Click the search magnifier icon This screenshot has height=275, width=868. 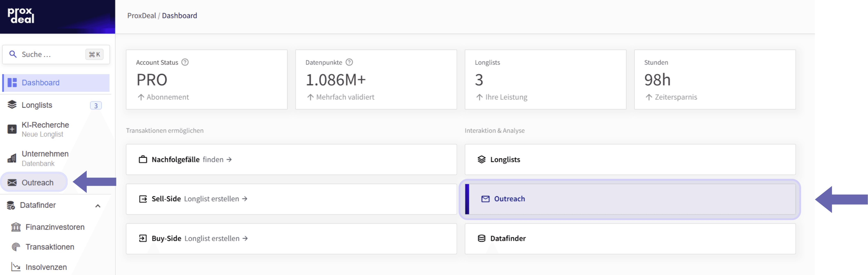tap(13, 54)
